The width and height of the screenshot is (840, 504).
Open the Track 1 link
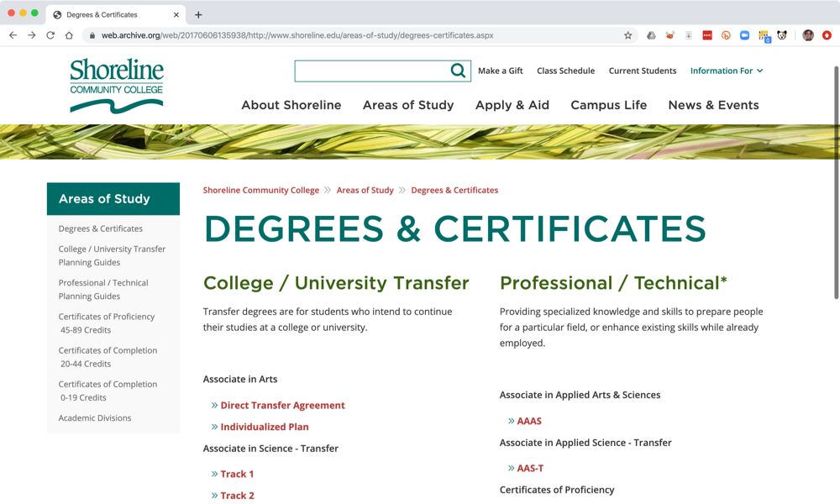(x=237, y=474)
